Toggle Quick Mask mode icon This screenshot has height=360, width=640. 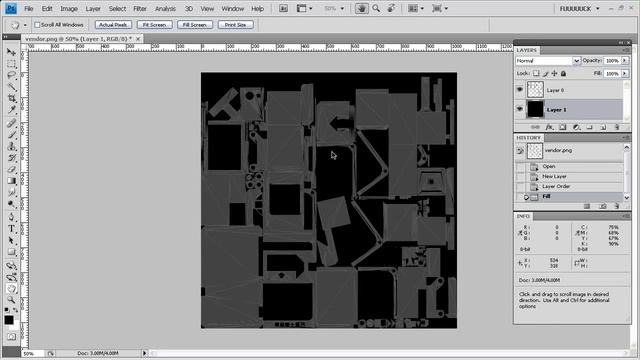[11, 337]
